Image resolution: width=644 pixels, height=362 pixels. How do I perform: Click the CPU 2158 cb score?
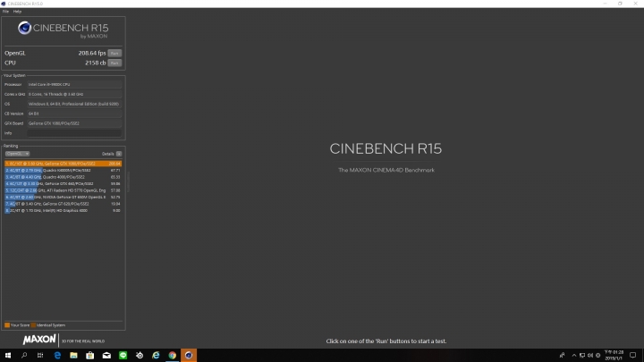[96, 63]
